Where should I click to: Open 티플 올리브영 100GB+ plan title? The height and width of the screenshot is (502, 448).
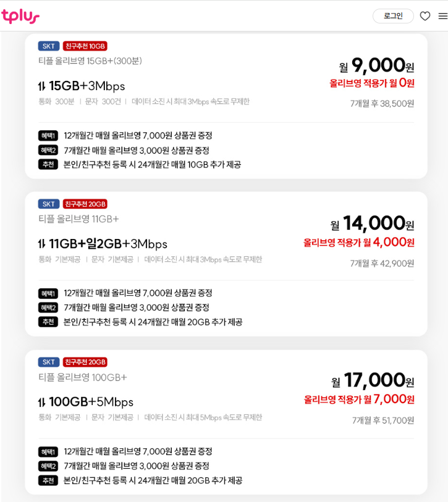[83, 377]
